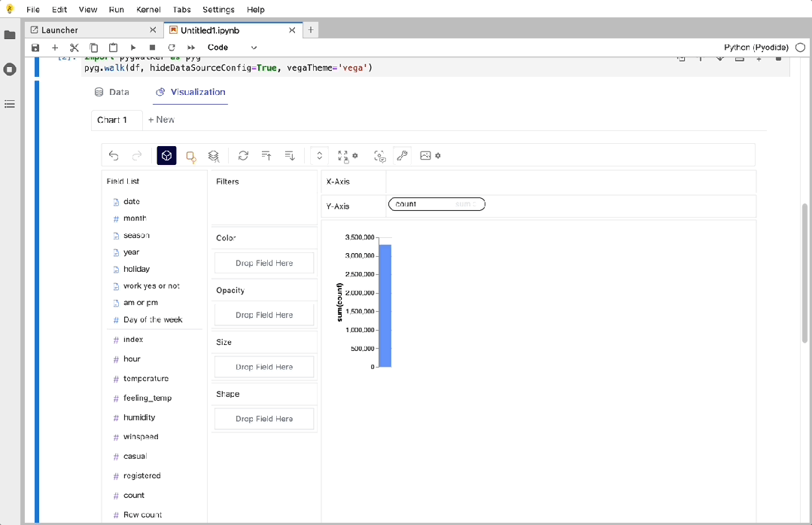Create a new chart with + New
Viewport: 812px width, 525px height.
click(160, 119)
